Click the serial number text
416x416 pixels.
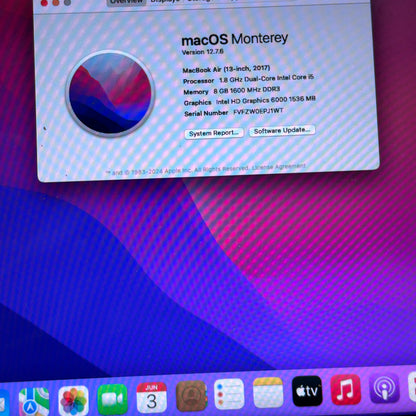tap(258, 111)
